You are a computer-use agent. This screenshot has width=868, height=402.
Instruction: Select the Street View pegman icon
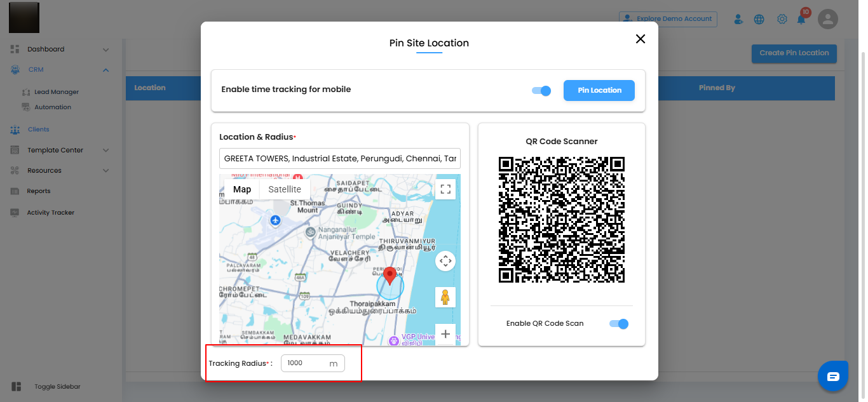[445, 297]
